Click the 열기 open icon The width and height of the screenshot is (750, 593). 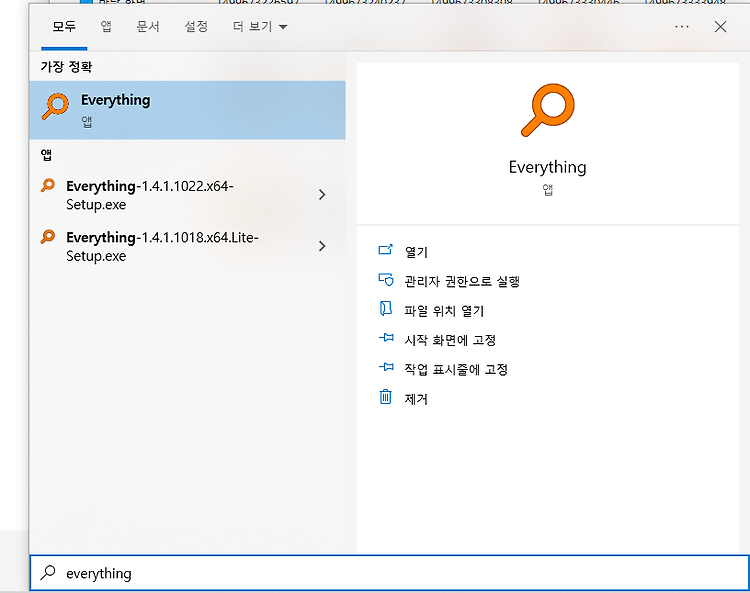coord(386,250)
